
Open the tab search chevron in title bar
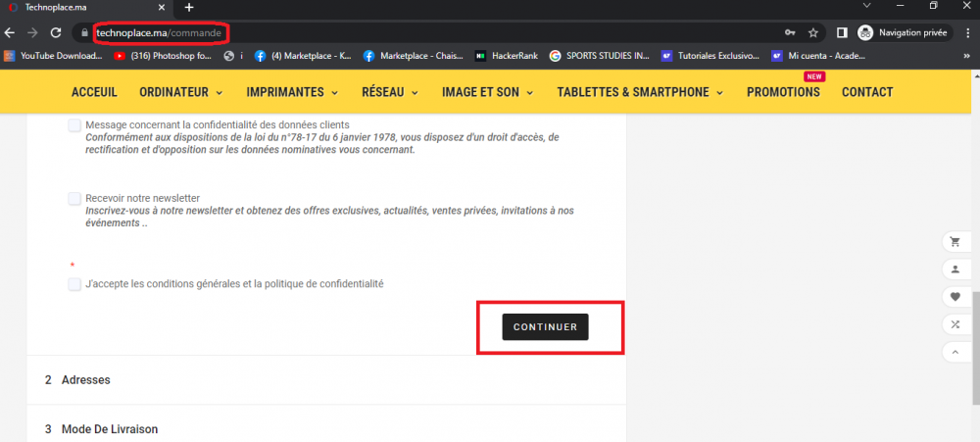[866, 6]
